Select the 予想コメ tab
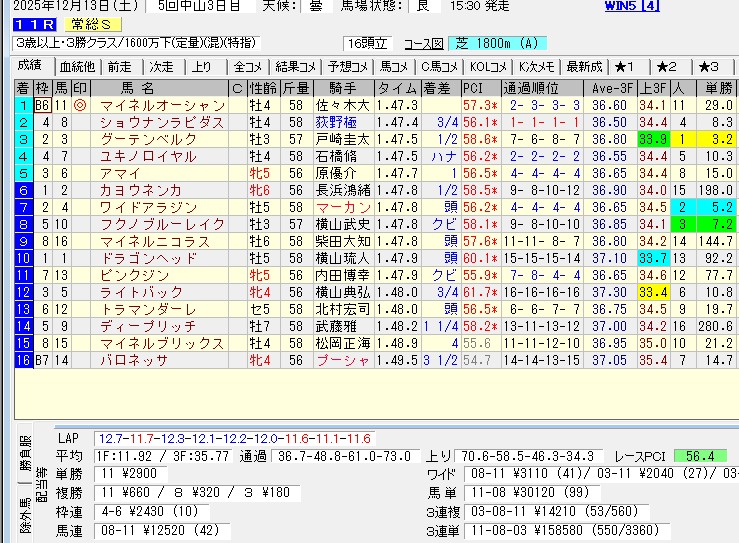 [x=347, y=67]
